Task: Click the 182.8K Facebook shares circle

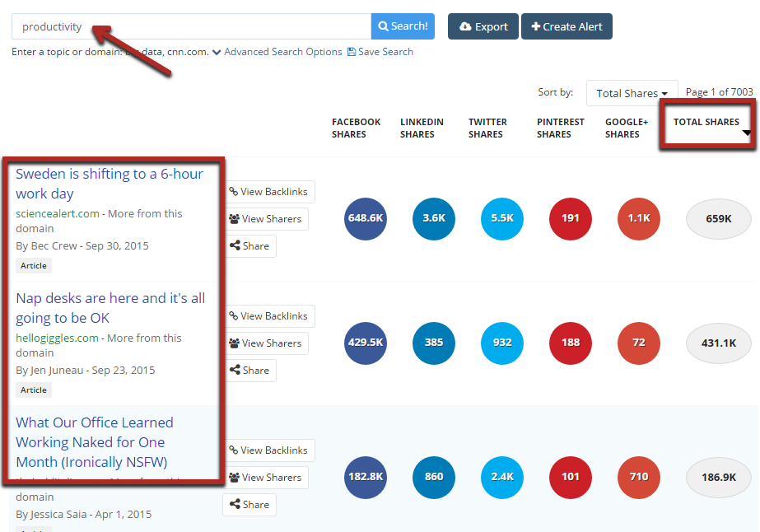Action: (366, 477)
